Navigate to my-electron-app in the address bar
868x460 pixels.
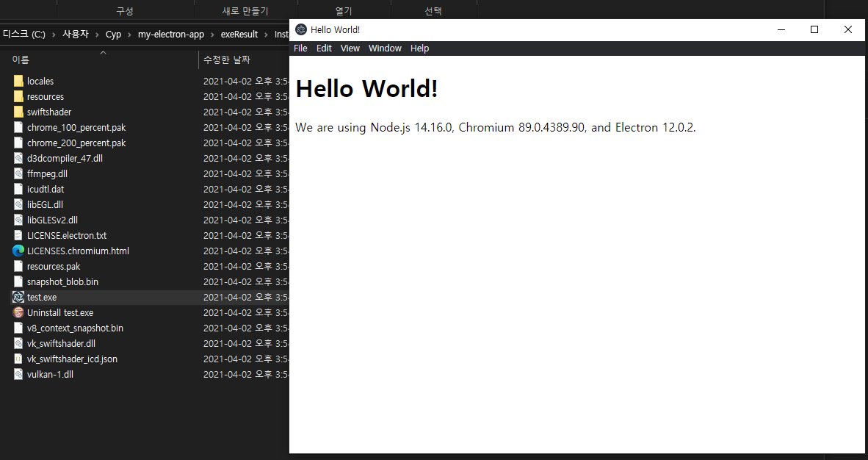[x=171, y=34]
